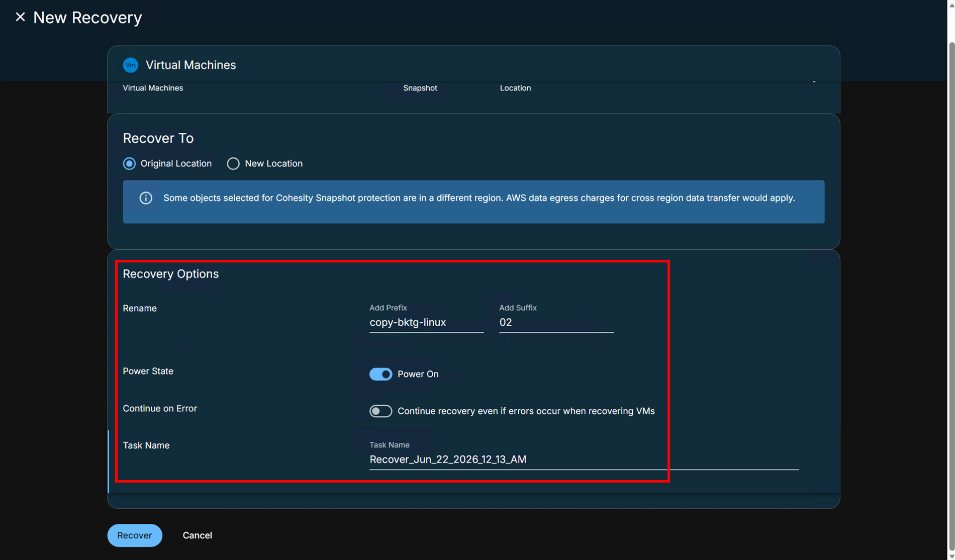This screenshot has height=560, width=955.
Task: Edit the Add Suffix field
Action: (x=556, y=322)
